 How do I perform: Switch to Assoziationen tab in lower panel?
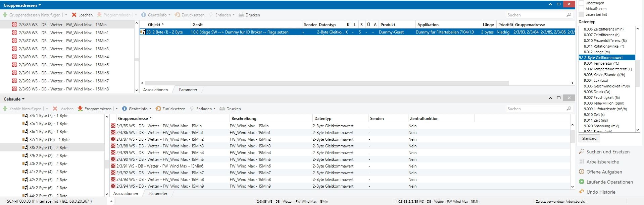pos(126,194)
